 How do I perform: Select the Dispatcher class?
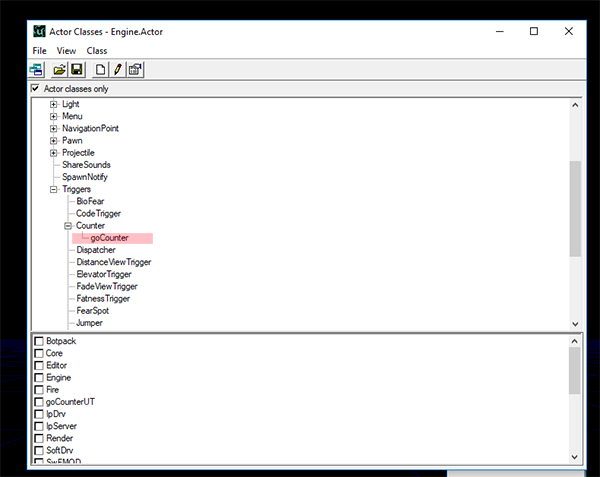[96, 250]
